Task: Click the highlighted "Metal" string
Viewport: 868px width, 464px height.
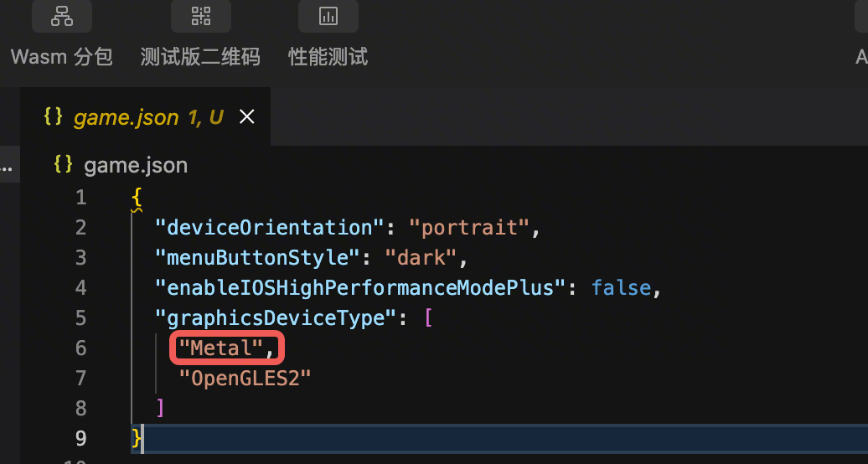Action: (x=221, y=348)
